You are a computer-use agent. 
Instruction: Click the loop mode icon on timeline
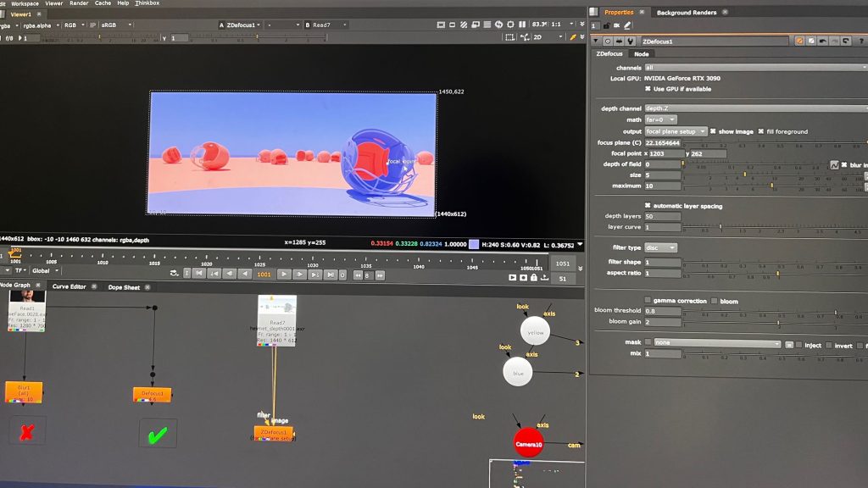(174, 274)
